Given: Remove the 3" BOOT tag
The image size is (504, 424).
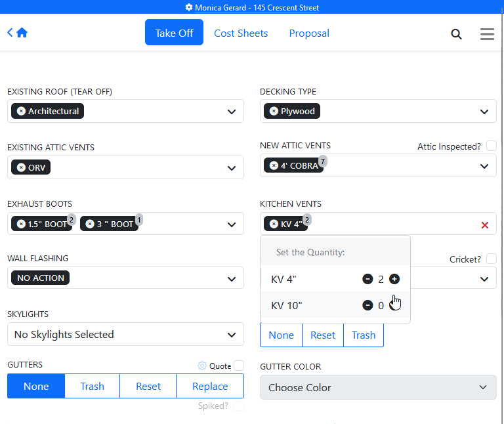Looking at the screenshot, I should tap(90, 224).
